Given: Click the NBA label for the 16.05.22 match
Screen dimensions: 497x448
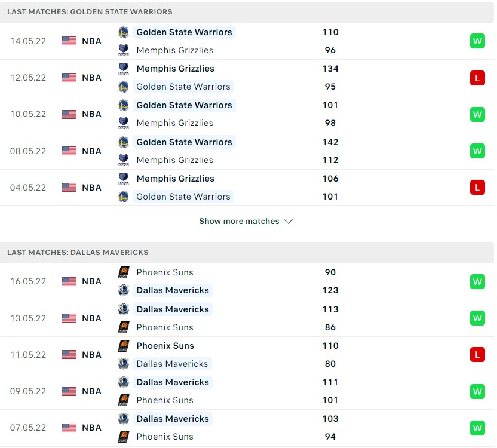Looking at the screenshot, I should 92,281.
